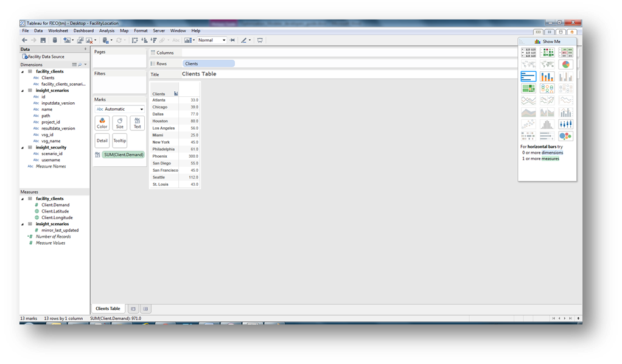Screen dimensions: 622x364
Task: Click the home start page tab icon
Action: tap(571, 32)
